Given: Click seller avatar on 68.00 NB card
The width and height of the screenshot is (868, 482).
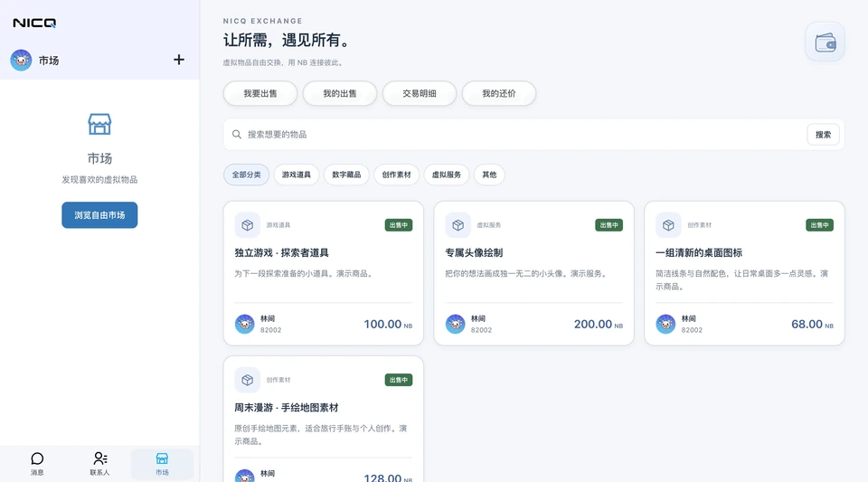Looking at the screenshot, I should [665, 324].
